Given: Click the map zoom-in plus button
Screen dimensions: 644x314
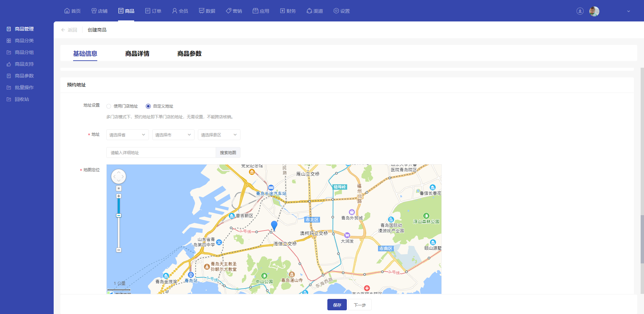Looking at the screenshot, I should point(119,196).
